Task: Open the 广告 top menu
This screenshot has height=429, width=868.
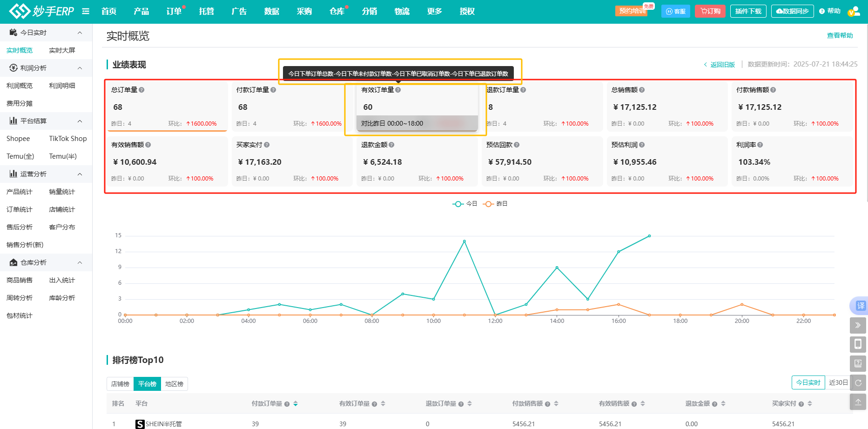Action: 239,11
